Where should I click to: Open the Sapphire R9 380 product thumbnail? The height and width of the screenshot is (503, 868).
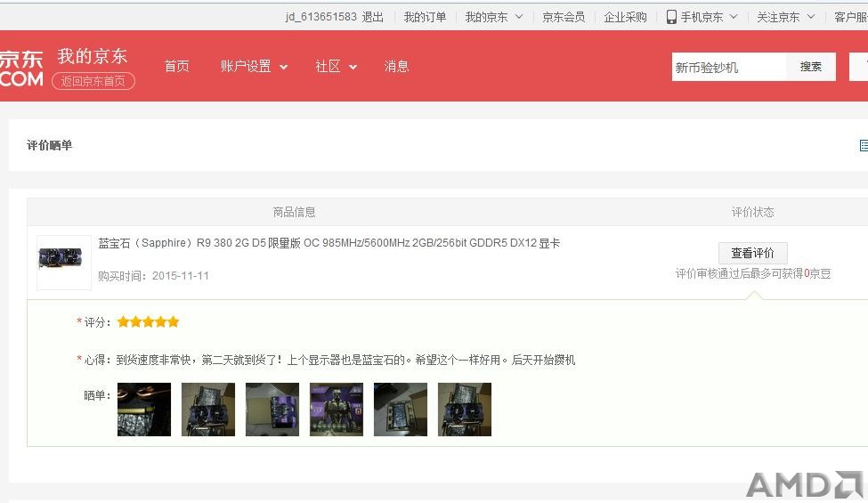(64, 263)
